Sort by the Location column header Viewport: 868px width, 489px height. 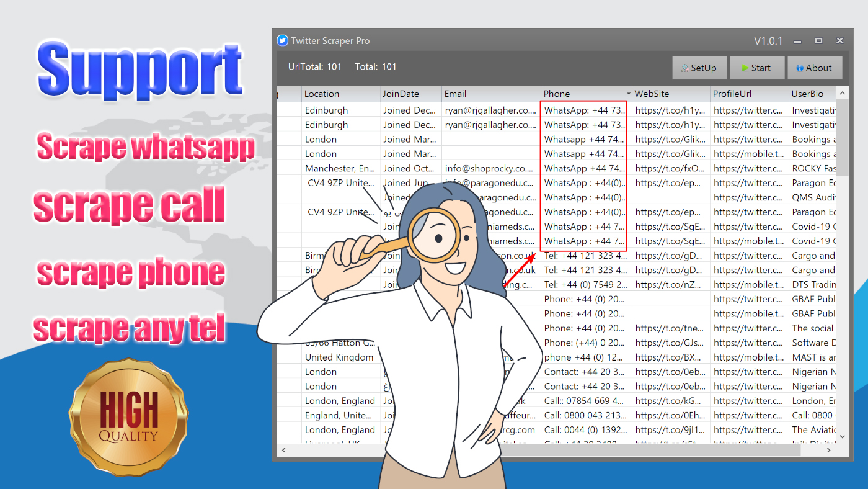tap(341, 94)
